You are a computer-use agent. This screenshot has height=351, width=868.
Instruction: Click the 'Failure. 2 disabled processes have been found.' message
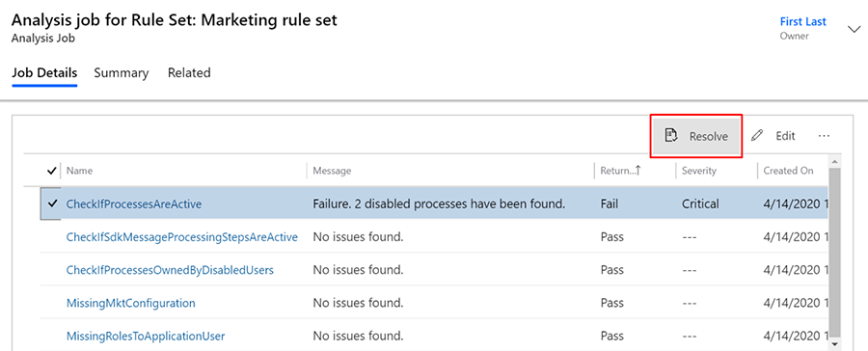[x=439, y=203]
